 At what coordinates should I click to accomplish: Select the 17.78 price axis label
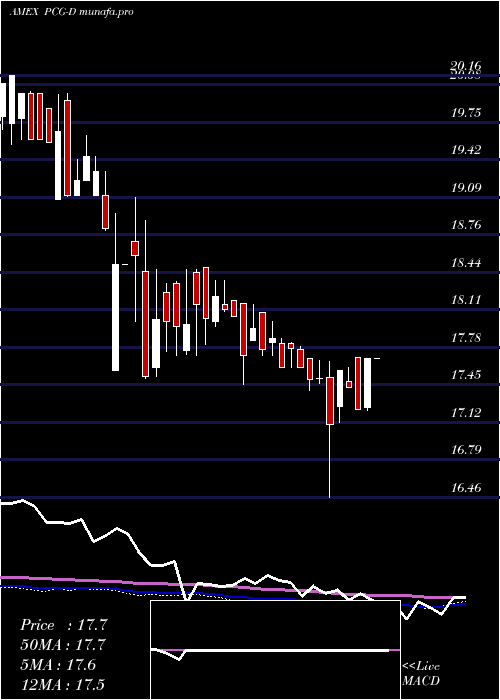(x=466, y=338)
